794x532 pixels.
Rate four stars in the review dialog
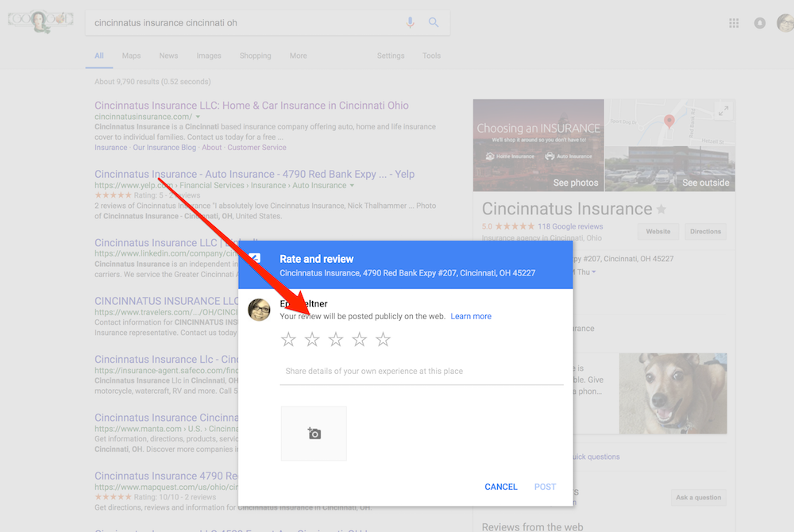click(360, 339)
